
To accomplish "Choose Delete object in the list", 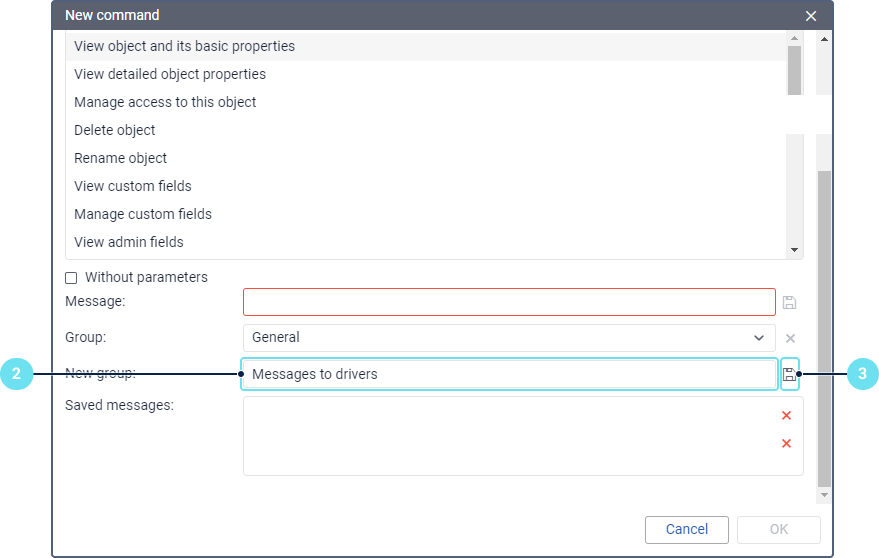I will (x=115, y=130).
